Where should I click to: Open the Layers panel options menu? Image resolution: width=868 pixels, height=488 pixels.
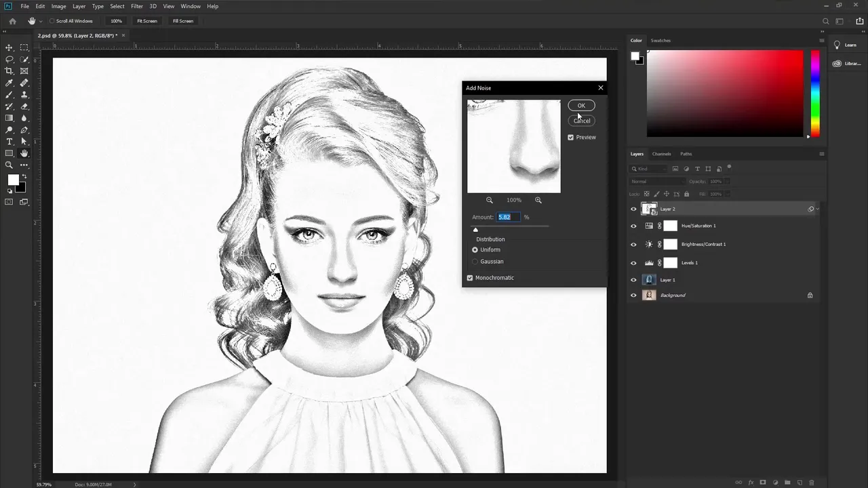(822, 154)
